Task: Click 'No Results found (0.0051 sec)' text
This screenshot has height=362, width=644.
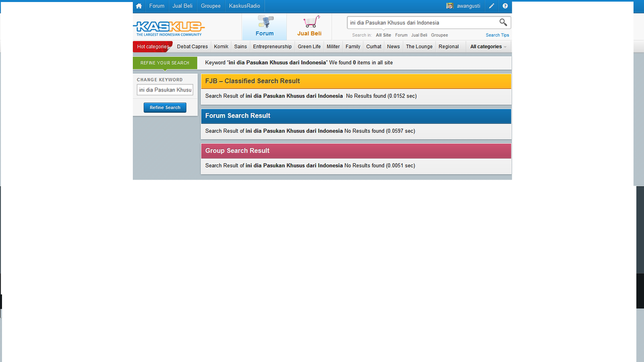Action: pyautogui.click(x=380, y=165)
